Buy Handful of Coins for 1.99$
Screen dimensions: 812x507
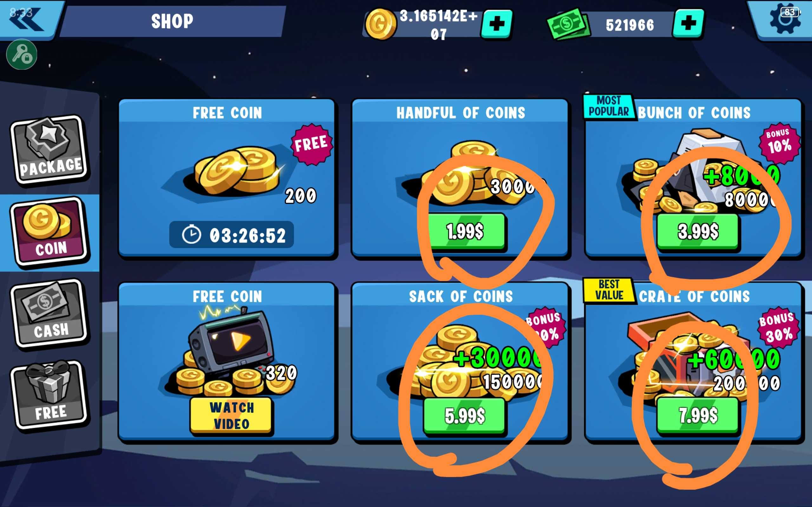click(x=465, y=231)
